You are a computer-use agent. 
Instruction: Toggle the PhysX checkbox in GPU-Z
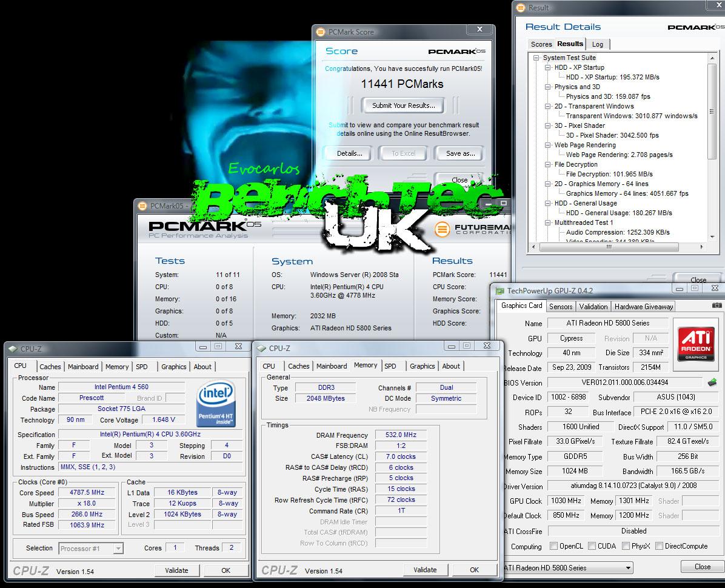point(626,546)
